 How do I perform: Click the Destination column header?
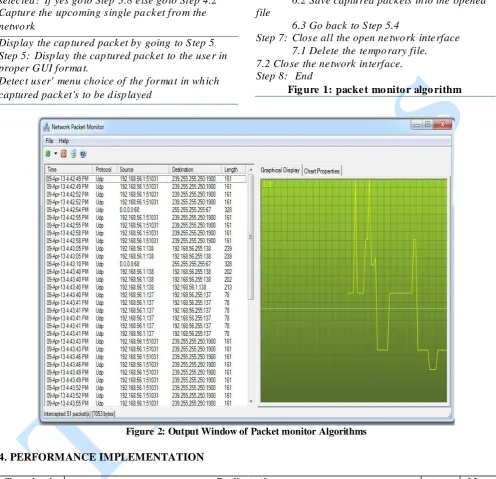195,169
